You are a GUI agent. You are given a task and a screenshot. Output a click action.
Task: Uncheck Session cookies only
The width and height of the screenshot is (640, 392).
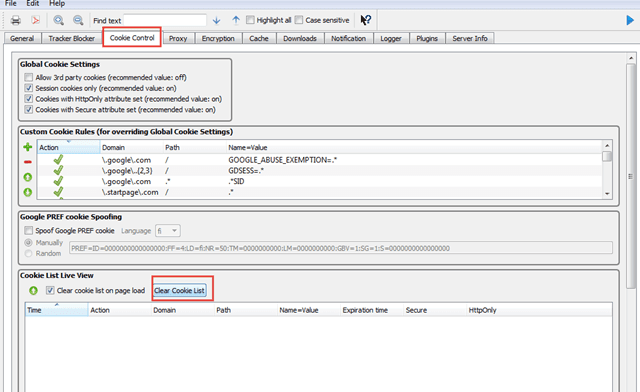coord(28,88)
